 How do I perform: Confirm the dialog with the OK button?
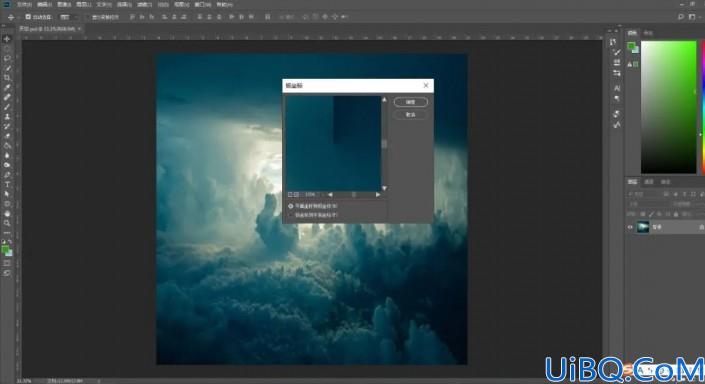tap(411, 102)
